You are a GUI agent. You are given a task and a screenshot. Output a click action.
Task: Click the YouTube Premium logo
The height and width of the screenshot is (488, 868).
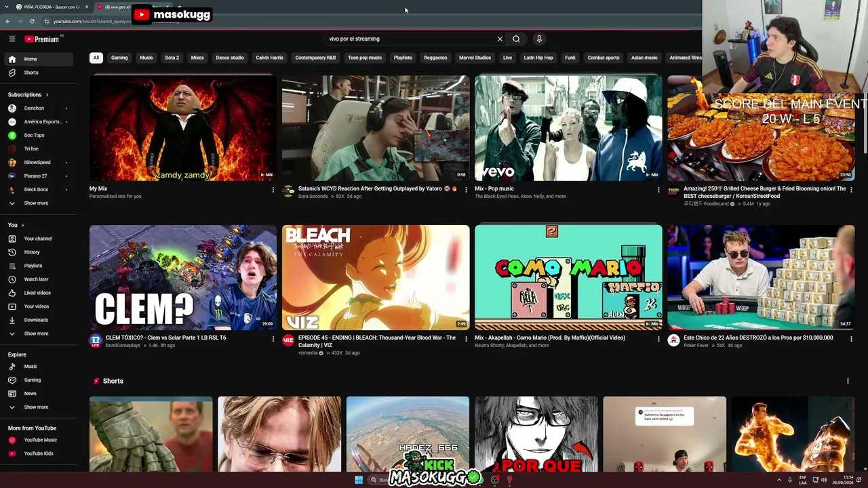coord(42,39)
